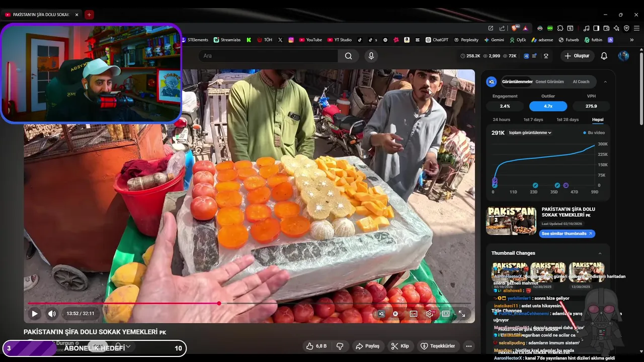Image resolution: width=644 pixels, height=362 pixels.
Task: Collapse the Thumbnail Changes section
Action: click(600, 253)
